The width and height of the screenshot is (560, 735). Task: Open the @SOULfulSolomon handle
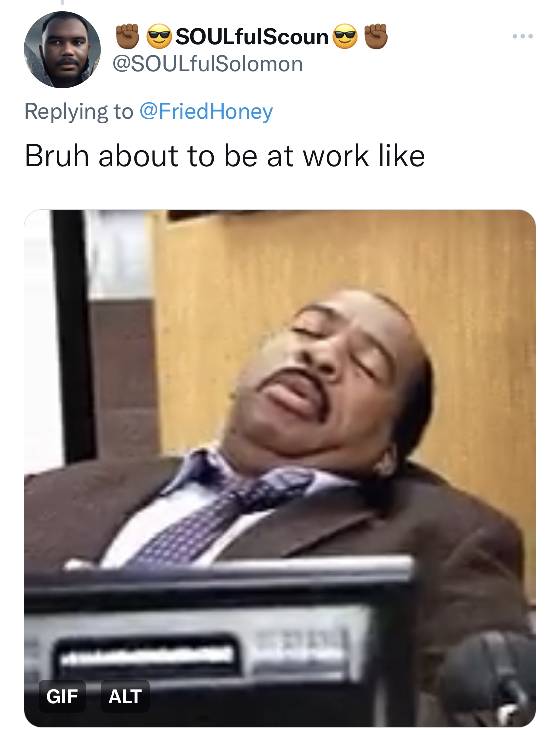tap(208, 64)
